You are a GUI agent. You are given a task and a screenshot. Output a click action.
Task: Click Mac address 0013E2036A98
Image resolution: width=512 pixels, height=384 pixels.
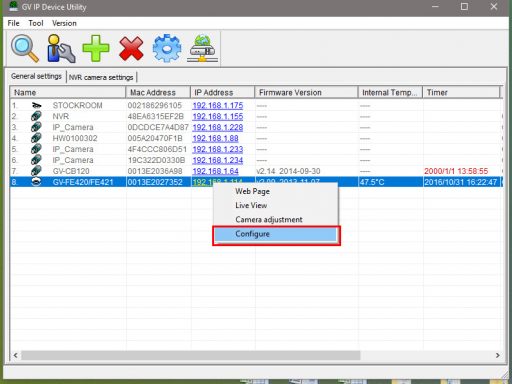[155, 171]
